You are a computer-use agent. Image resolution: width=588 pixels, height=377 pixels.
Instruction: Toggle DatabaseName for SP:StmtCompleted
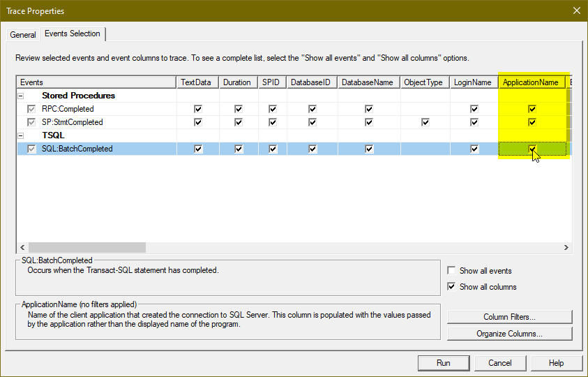click(x=369, y=122)
